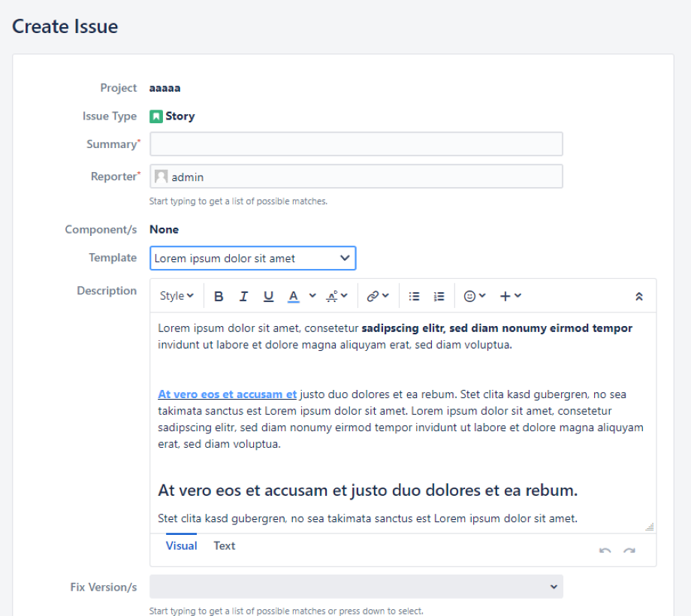Image resolution: width=691 pixels, height=616 pixels.
Task: Switch to the Text editor tab
Action: [225, 545]
